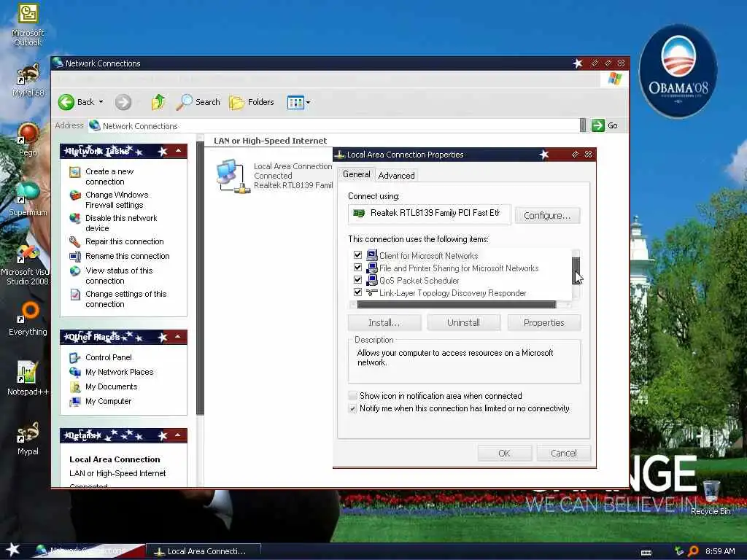Click the taskbar clock 8:59 AM
Image resolution: width=747 pixels, height=560 pixels.
(x=720, y=551)
